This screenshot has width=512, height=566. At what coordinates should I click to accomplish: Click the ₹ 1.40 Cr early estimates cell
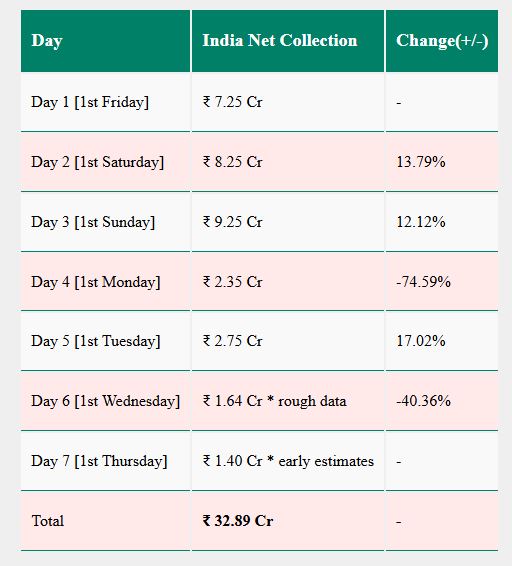click(288, 461)
